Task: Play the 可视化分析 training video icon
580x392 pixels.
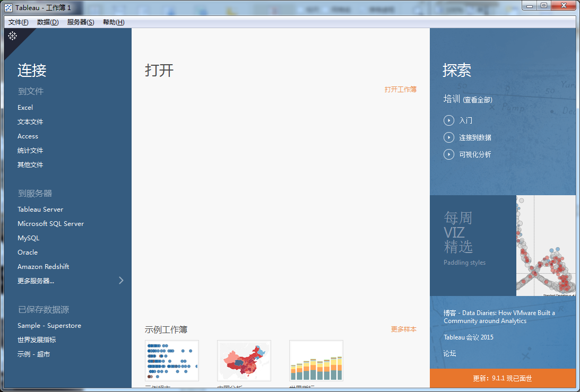Action: 449,154
